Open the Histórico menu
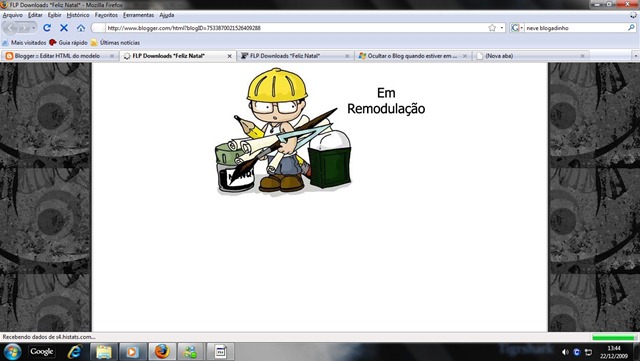 (x=78, y=15)
